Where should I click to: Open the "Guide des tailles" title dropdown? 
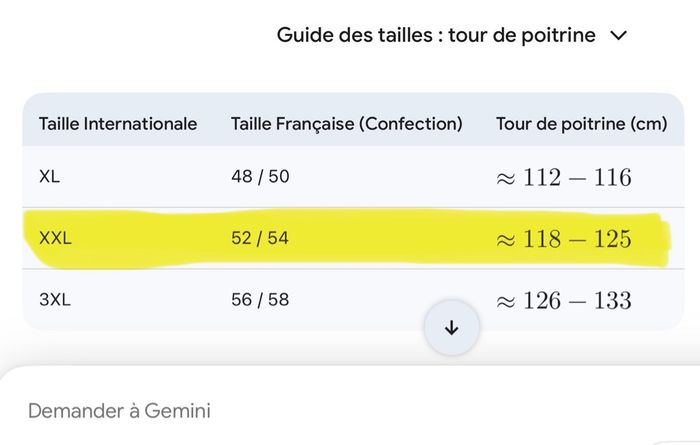click(x=435, y=36)
